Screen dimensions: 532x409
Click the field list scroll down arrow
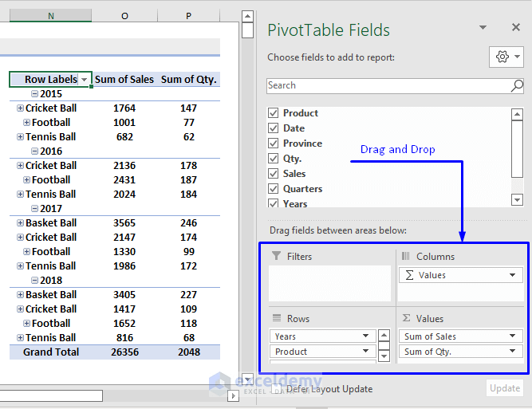[517, 200]
